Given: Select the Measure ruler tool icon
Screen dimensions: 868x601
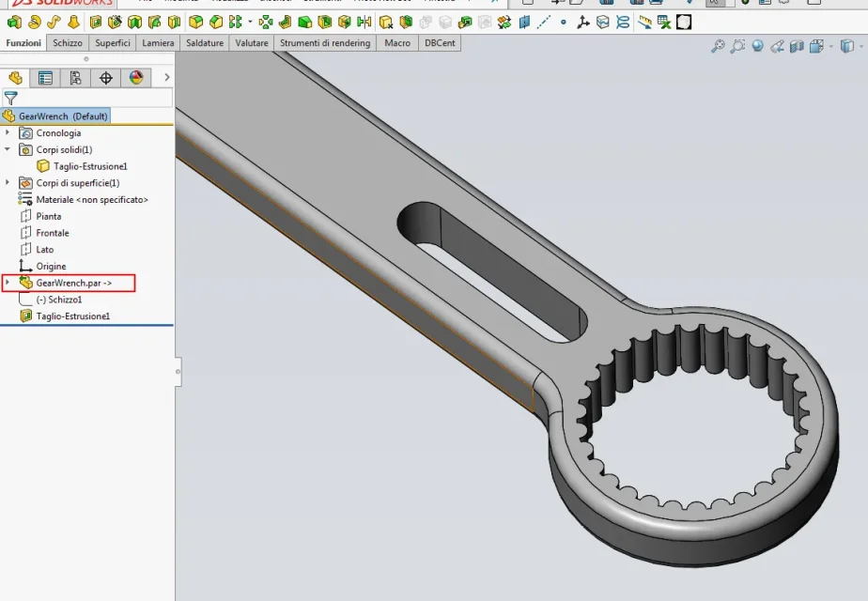Looking at the screenshot, I should point(644,23).
